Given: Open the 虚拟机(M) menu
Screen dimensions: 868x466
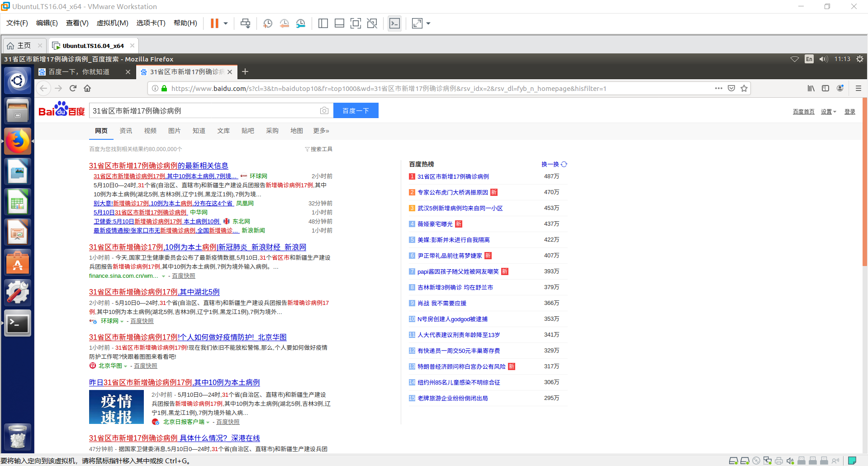Looking at the screenshot, I should click(112, 23).
